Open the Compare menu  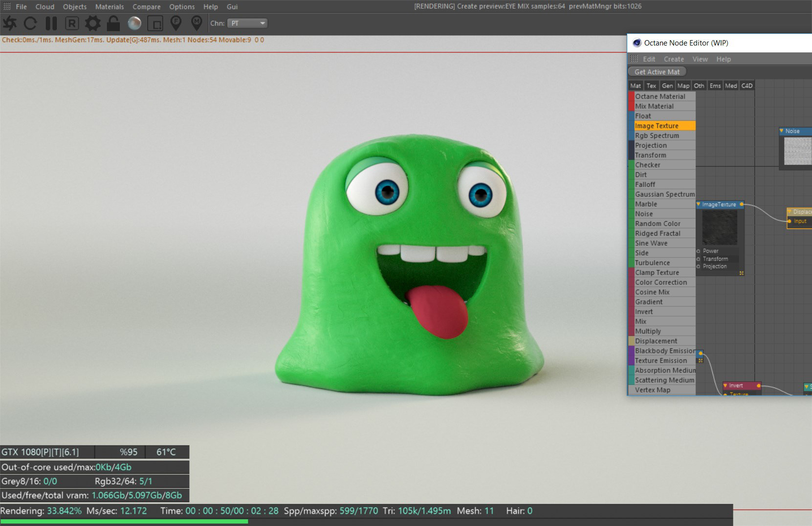tap(147, 7)
